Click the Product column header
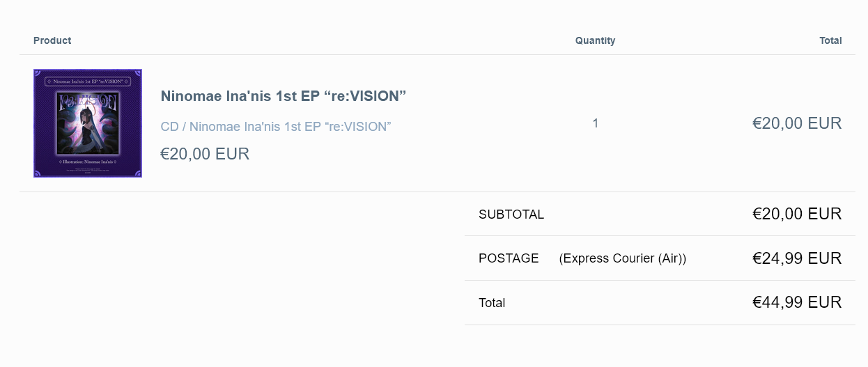This screenshot has height=367, width=868. coord(52,40)
